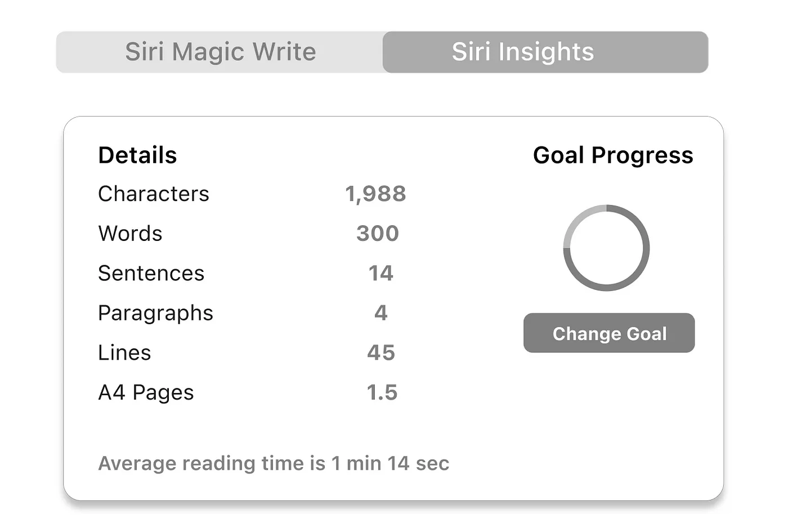Select the Paragraphs label
The width and height of the screenshot is (788, 532).
click(x=155, y=314)
